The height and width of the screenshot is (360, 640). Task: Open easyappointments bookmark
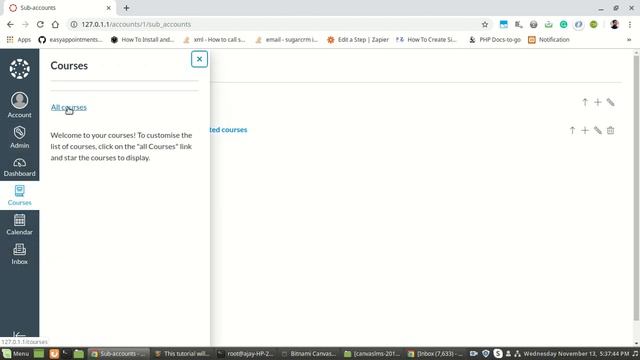point(70,40)
